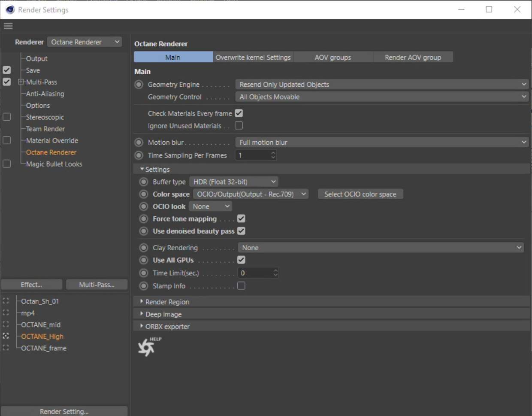Open the Buffer type dropdown
This screenshot has width=532, height=416.
tap(234, 182)
